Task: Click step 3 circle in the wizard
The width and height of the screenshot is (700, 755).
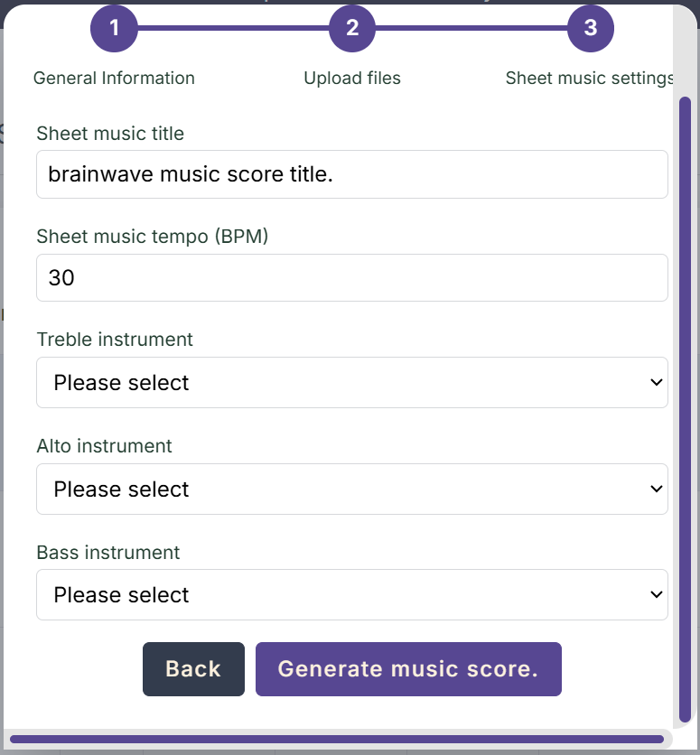Action: click(591, 28)
